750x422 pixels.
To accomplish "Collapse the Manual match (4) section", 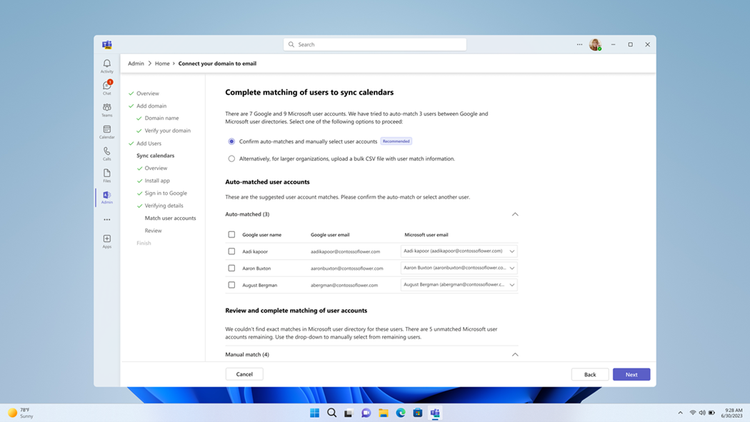I will click(x=515, y=355).
